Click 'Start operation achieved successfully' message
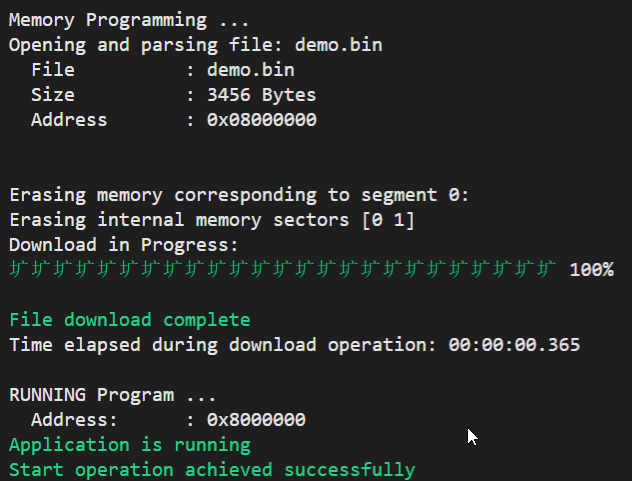The width and height of the screenshot is (632, 481). (212, 470)
